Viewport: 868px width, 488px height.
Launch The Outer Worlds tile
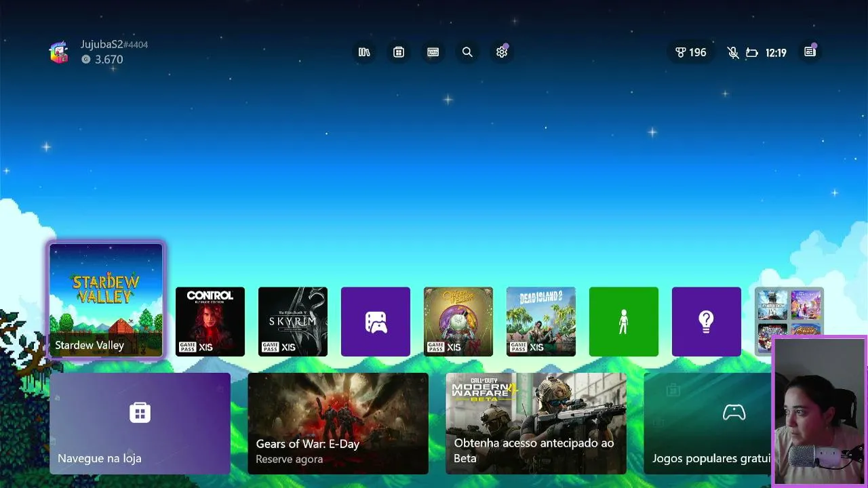point(458,321)
